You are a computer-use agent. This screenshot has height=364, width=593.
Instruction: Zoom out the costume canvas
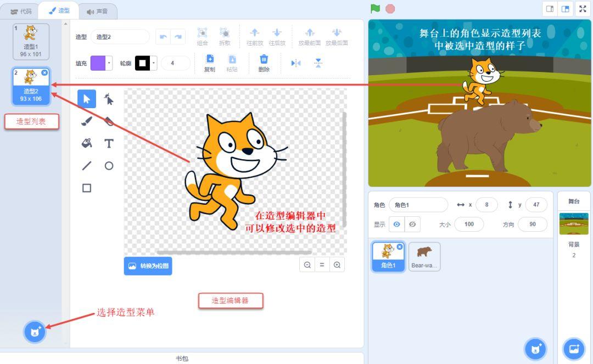click(x=307, y=265)
